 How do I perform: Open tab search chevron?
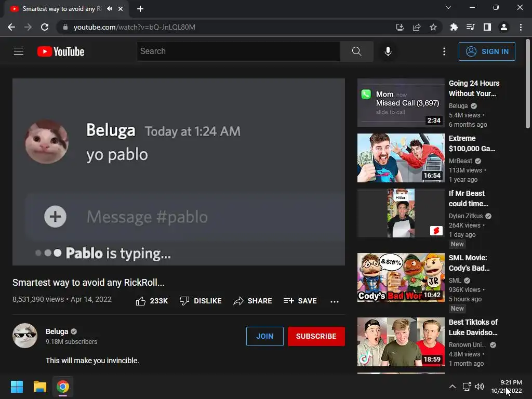(x=448, y=7)
